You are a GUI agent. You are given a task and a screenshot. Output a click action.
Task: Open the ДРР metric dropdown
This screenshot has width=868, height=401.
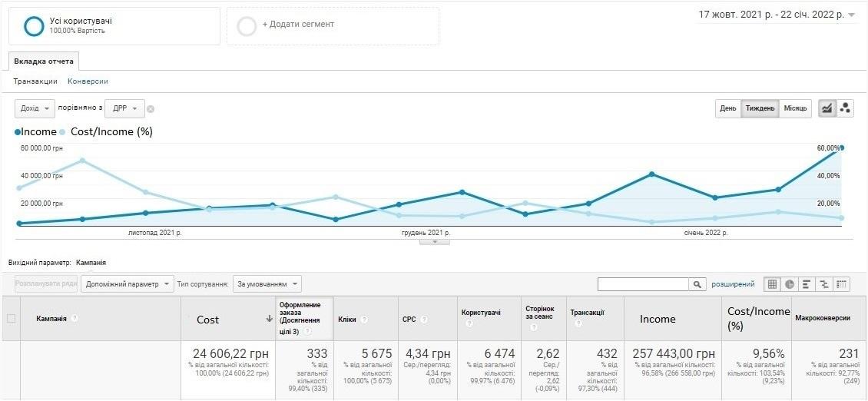click(x=124, y=108)
